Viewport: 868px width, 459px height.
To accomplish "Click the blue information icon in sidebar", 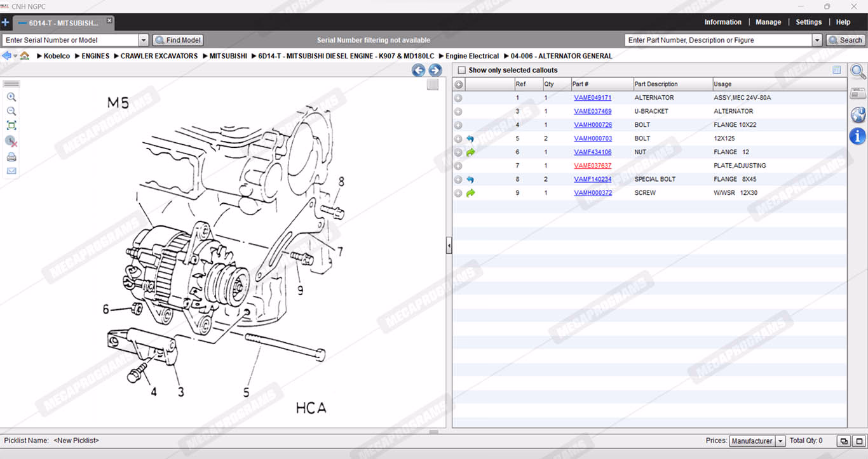I will point(858,136).
